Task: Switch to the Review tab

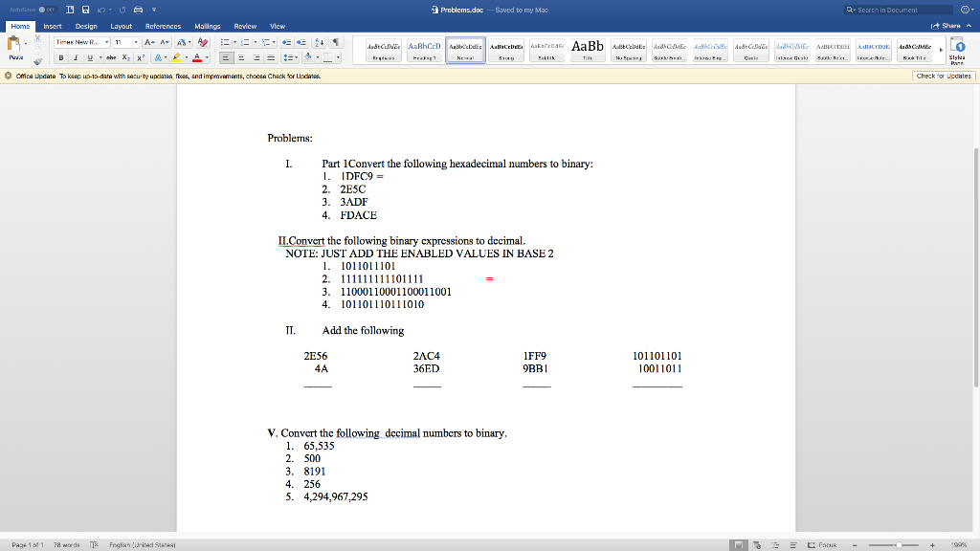Action: point(245,26)
